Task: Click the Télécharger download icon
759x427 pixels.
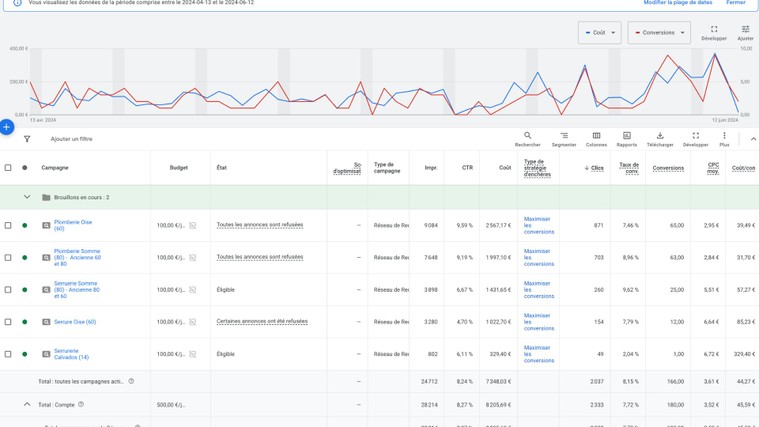Action: coord(660,136)
